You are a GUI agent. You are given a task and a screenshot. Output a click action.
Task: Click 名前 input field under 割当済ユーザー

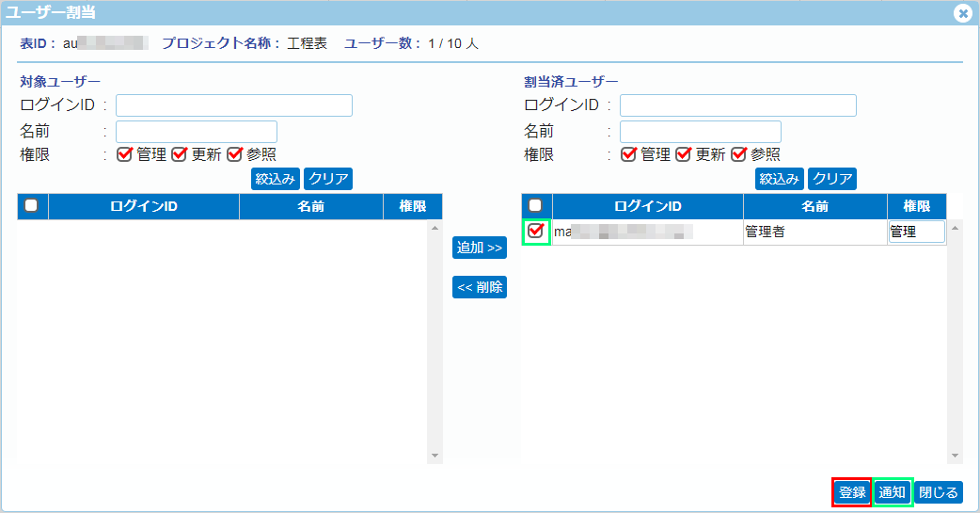pyautogui.click(x=700, y=132)
